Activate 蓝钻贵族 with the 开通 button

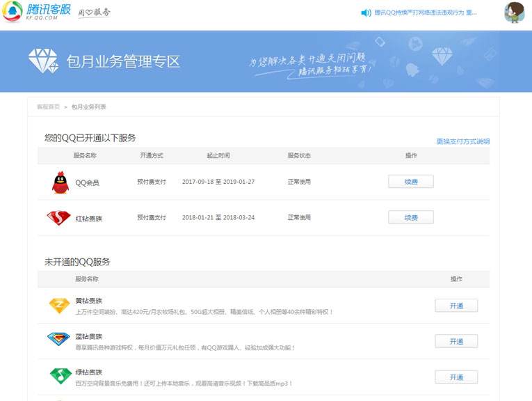[x=456, y=341]
